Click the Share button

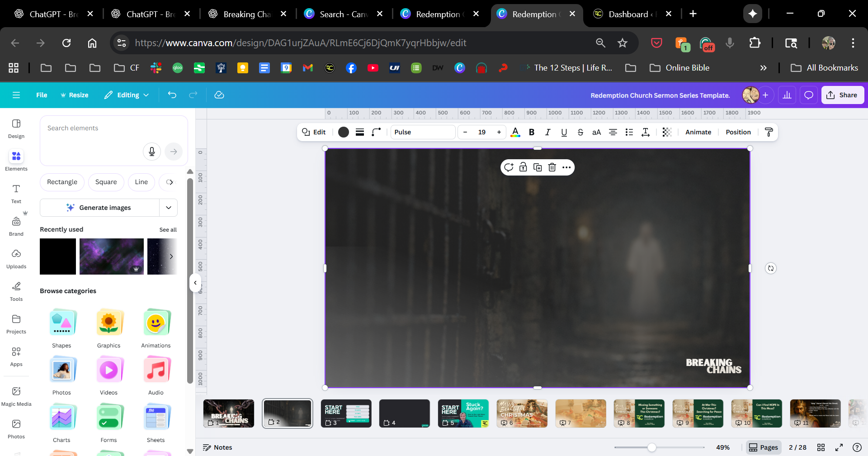pos(842,95)
